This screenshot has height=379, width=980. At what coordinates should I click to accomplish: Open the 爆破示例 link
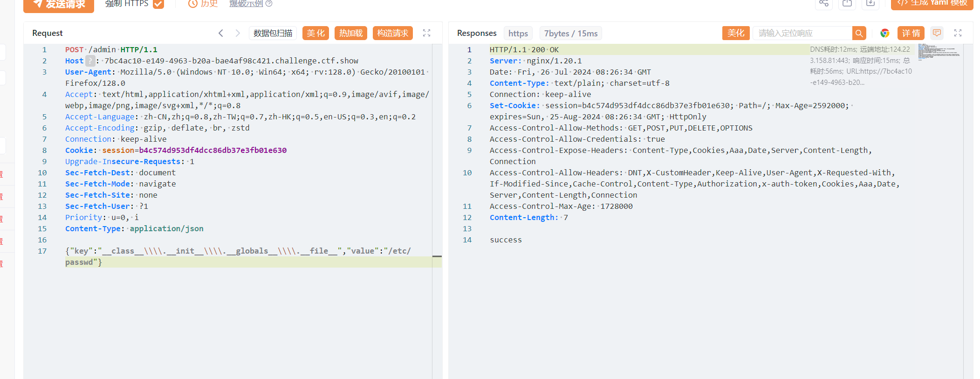(246, 4)
